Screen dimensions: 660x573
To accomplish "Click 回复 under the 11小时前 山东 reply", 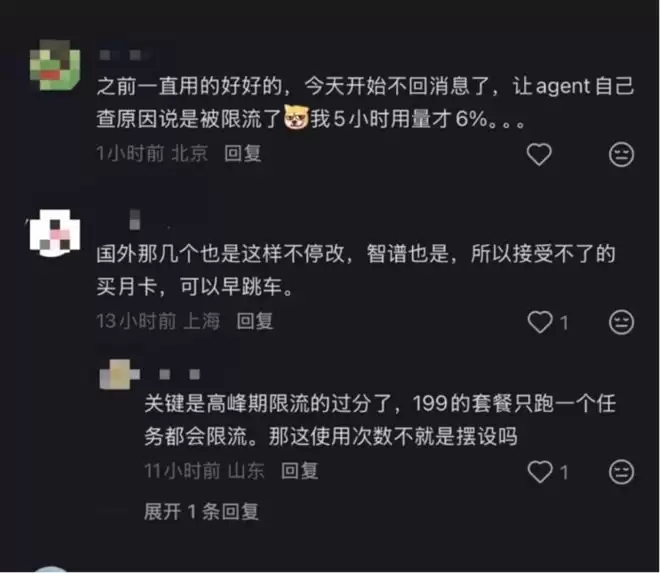I will [x=299, y=471].
